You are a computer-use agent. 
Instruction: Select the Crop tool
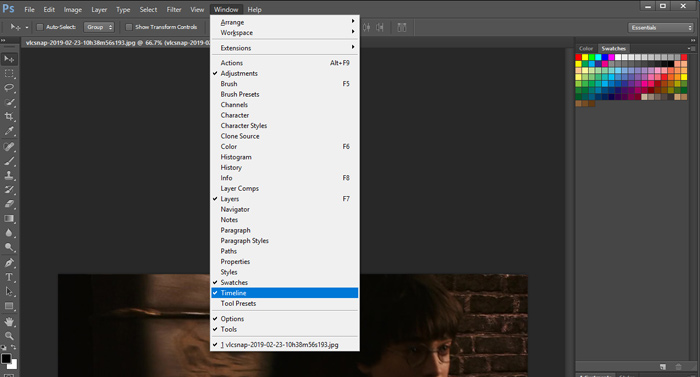(x=9, y=116)
